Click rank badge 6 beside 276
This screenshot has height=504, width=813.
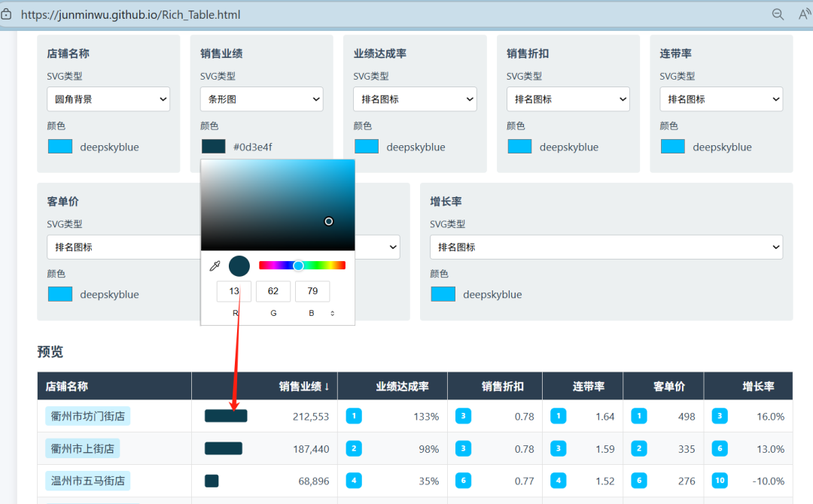[639, 481]
